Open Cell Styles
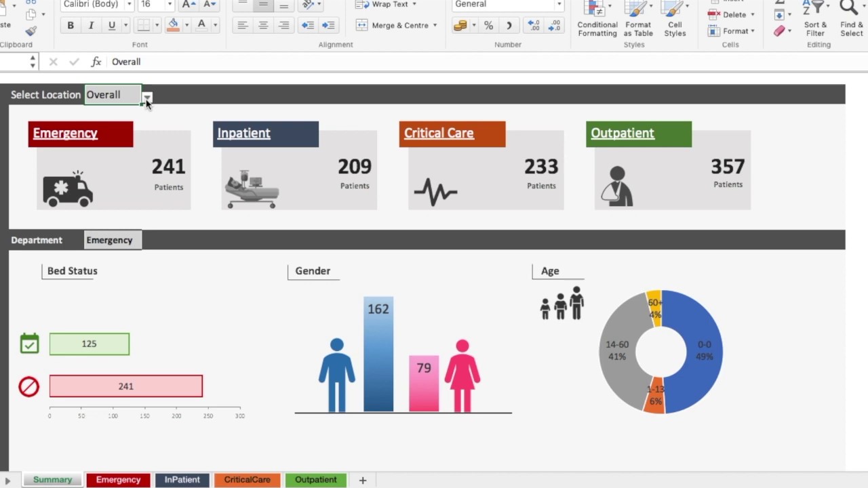 click(x=675, y=20)
